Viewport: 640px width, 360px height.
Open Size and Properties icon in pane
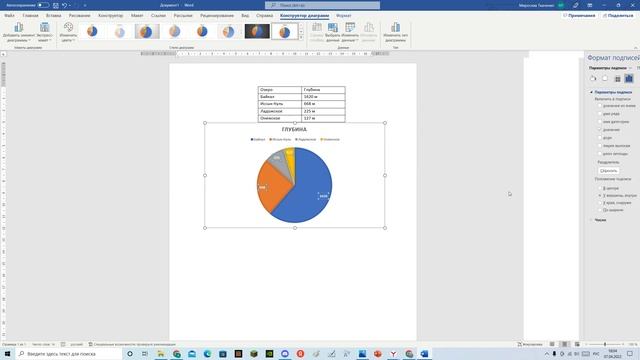[x=617, y=78]
